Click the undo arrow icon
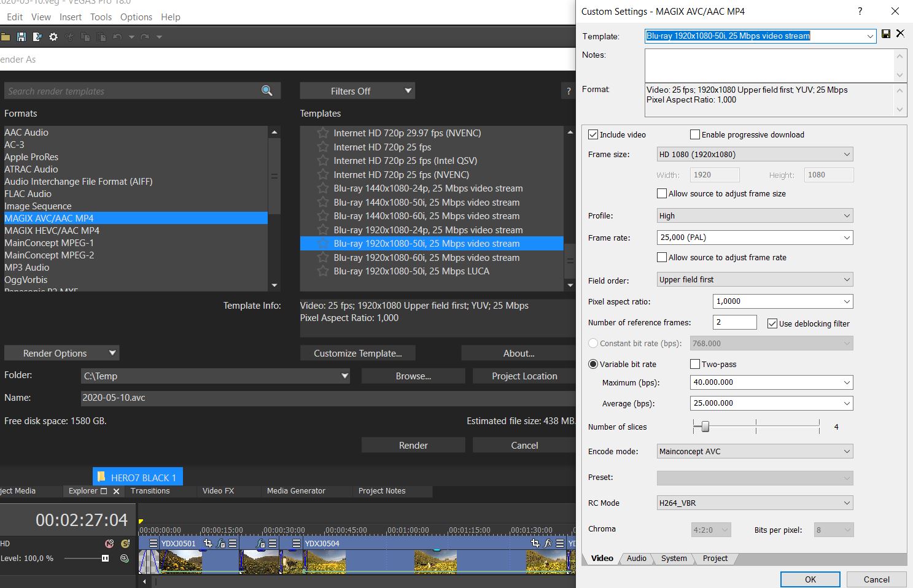Viewport: 913px width, 588px height. tap(117, 37)
